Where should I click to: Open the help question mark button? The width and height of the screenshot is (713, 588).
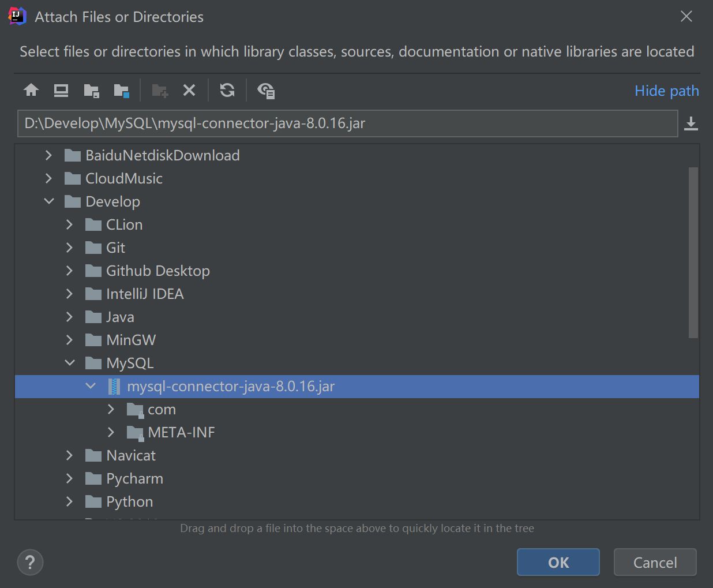coord(31,562)
